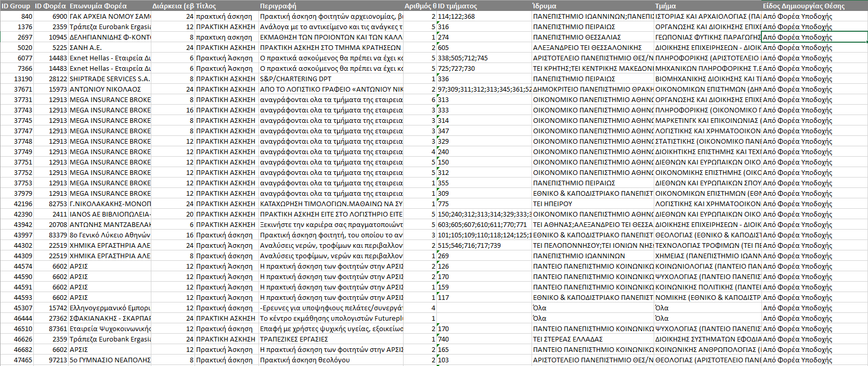868x366 pixels.
Task: Select the 'ΚΟΙΝΩΝΙΚΗΣ ΑΝΘΡΩΠΟΛΟΓΙΑΣ' department cell
Action: (708, 349)
